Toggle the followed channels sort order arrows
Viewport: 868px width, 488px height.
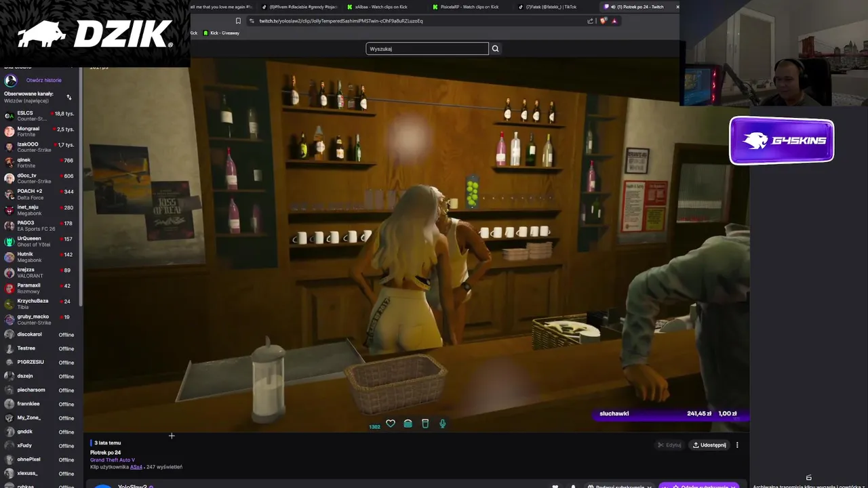68,98
